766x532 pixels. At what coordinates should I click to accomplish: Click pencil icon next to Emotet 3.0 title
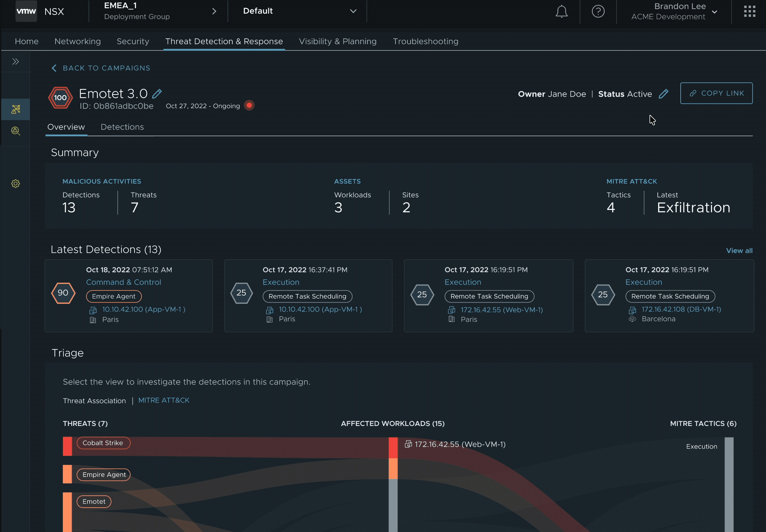157,94
